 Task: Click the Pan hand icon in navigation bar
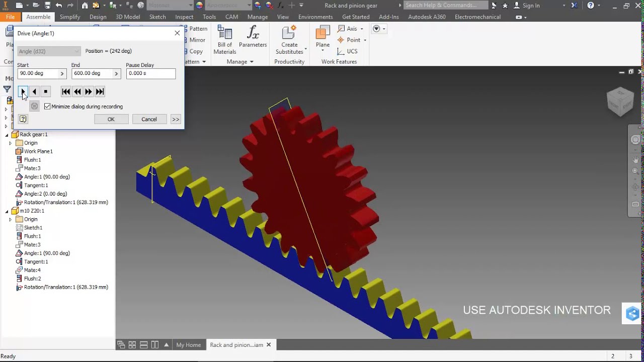pyautogui.click(x=635, y=160)
